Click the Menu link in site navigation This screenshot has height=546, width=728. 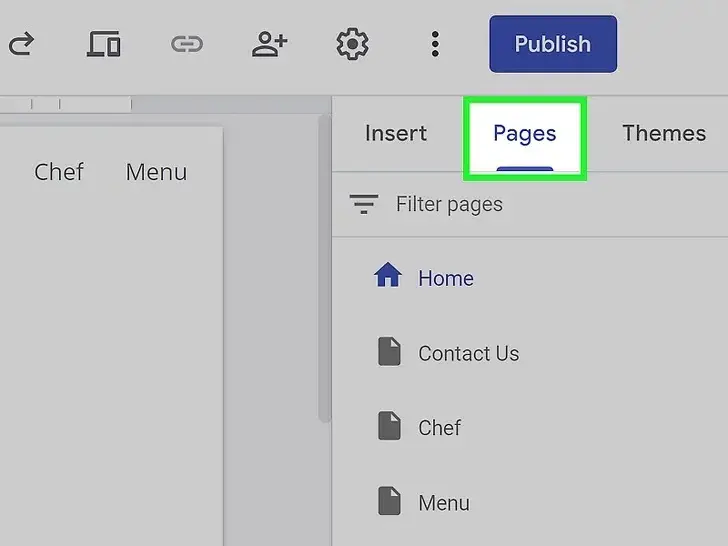coord(156,172)
